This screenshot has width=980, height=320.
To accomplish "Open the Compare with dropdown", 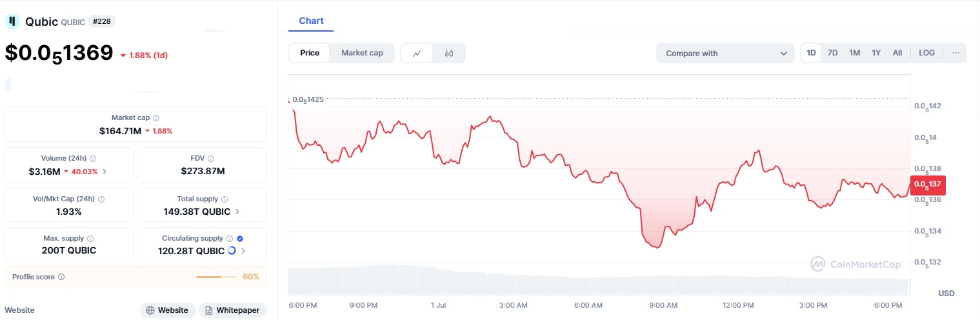I will tap(725, 53).
